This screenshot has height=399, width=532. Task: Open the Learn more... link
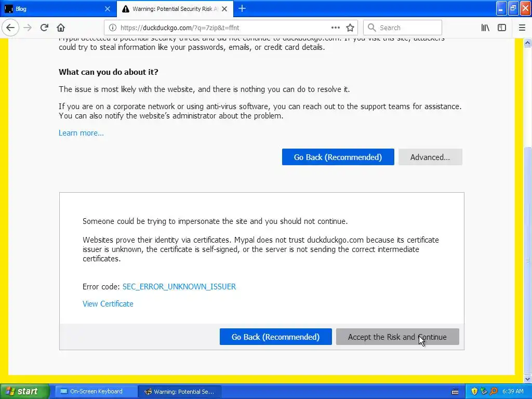click(81, 133)
